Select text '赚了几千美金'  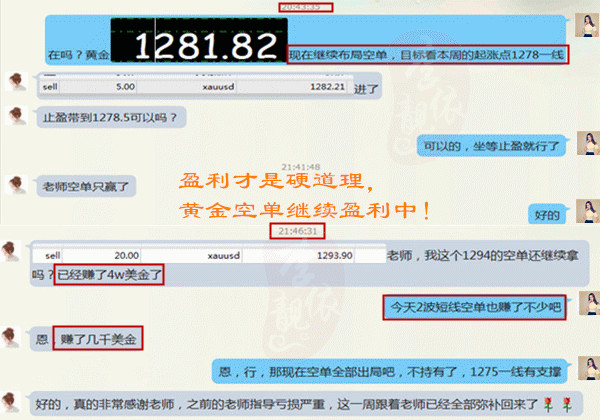click(x=98, y=339)
